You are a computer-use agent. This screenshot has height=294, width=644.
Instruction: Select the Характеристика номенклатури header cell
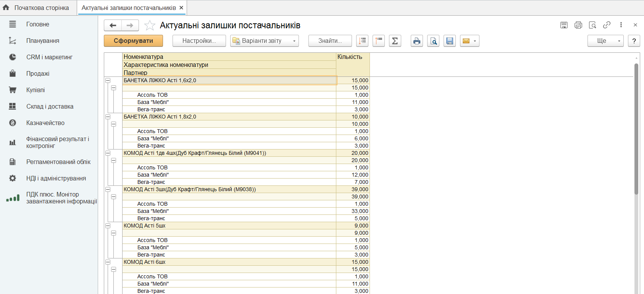click(x=229, y=65)
